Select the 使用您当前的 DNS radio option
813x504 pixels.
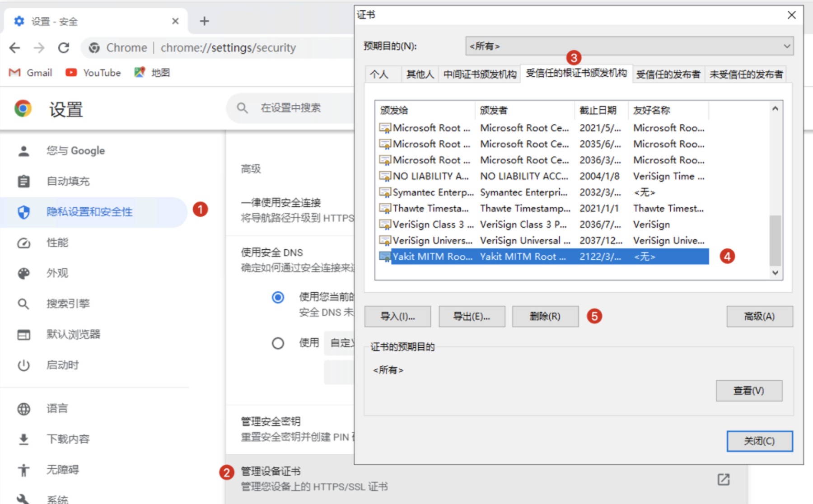coord(278,297)
